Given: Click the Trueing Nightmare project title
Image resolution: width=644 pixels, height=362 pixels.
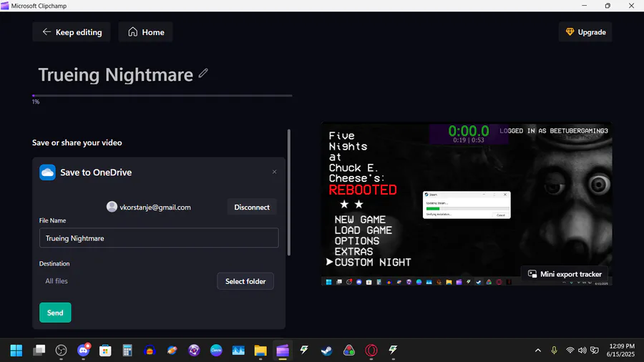Looking at the screenshot, I should point(115,74).
